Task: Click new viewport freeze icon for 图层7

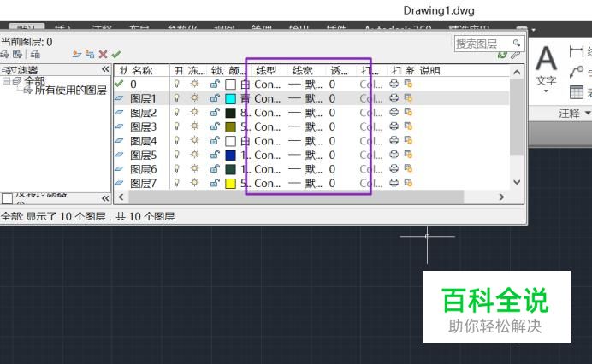Action: tap(408, 183)
